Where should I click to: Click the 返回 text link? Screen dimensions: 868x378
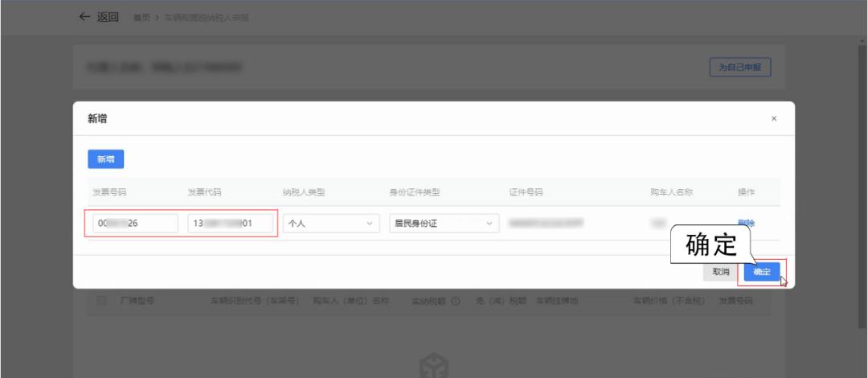pos(108,17)
